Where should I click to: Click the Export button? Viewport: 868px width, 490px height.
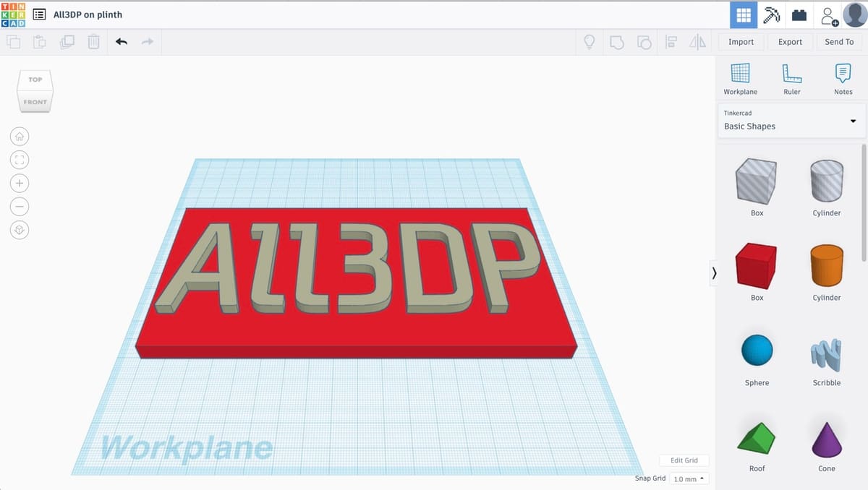point(790,42)
